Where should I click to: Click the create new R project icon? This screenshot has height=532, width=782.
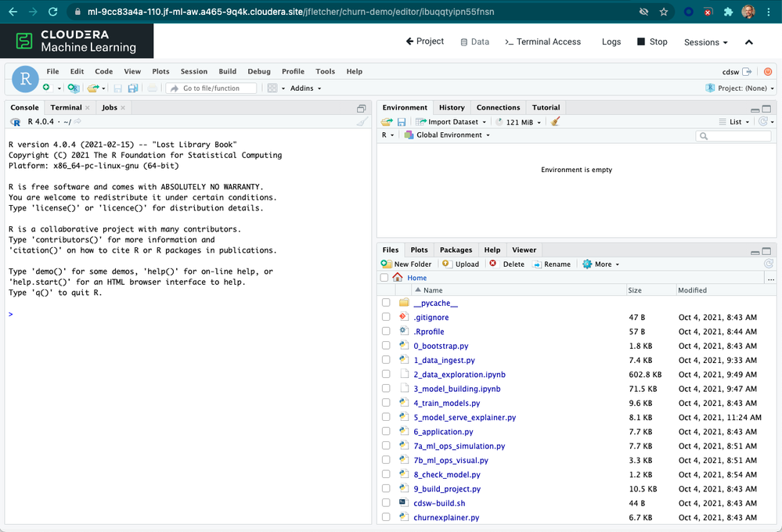coord(74,88)
